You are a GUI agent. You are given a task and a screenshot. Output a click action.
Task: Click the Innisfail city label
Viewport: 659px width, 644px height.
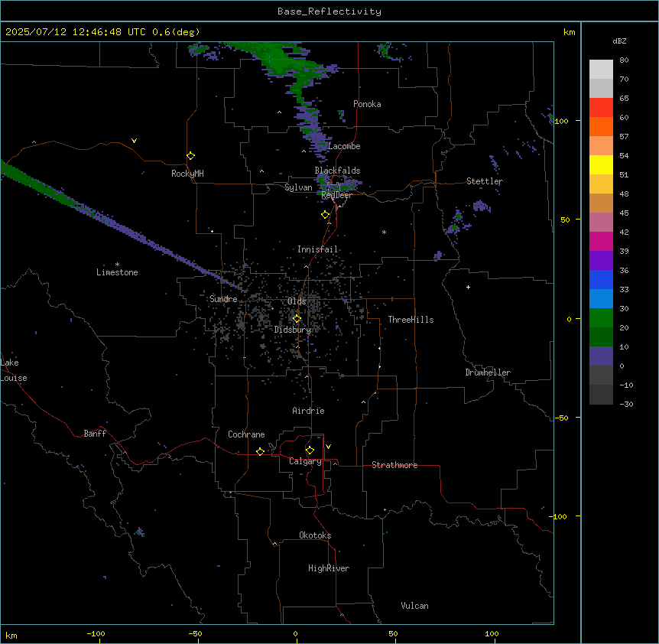point(317,249)
